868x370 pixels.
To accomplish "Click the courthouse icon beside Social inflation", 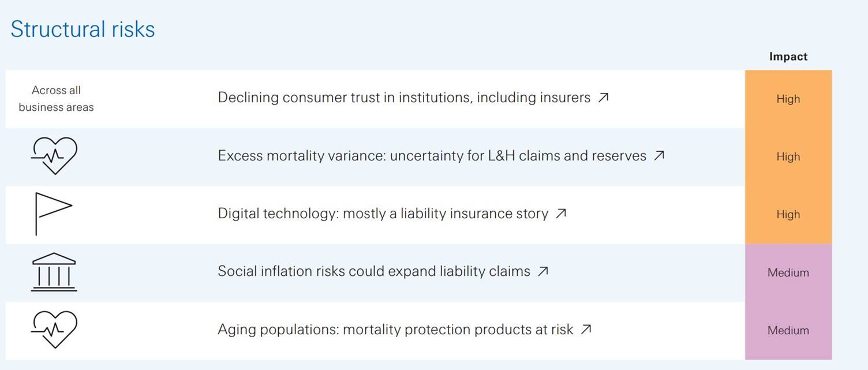I will (x=54, y=272).
